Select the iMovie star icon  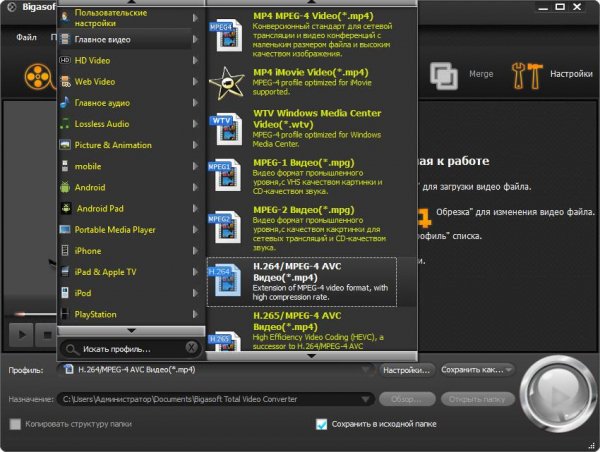point(226,83)
